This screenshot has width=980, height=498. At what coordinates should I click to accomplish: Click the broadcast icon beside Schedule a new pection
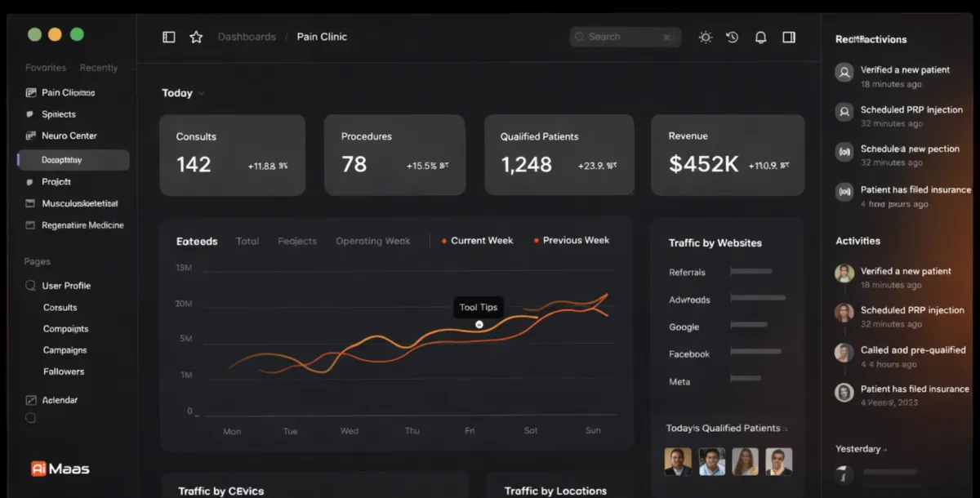844,151
